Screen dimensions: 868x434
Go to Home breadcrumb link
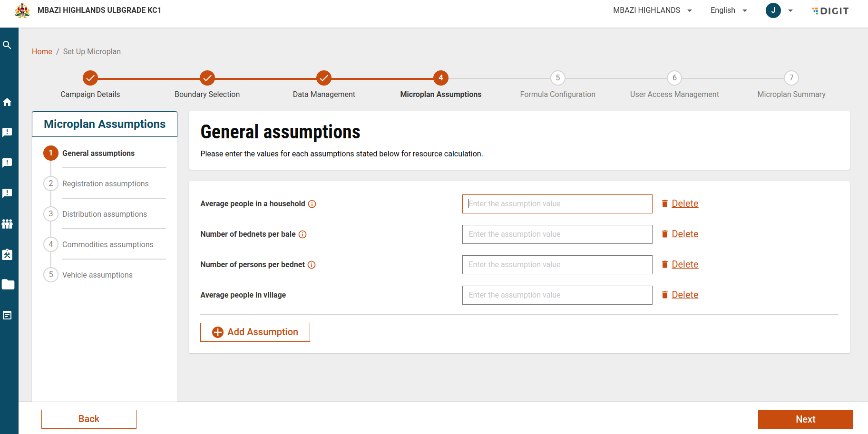point(42,51)
